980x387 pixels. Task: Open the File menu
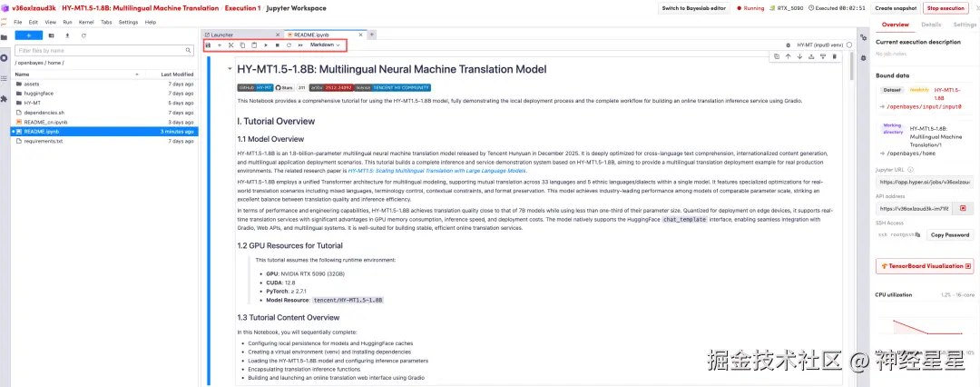tap(17, 22)
